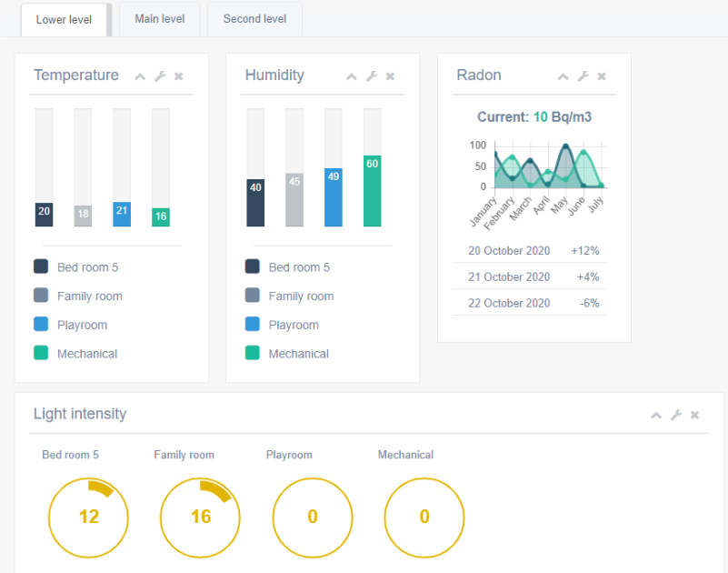Click the Playroom light gauge showing 0
This screenshot has width=728, height=573.
pyautogui.click(x=313, y=518)
